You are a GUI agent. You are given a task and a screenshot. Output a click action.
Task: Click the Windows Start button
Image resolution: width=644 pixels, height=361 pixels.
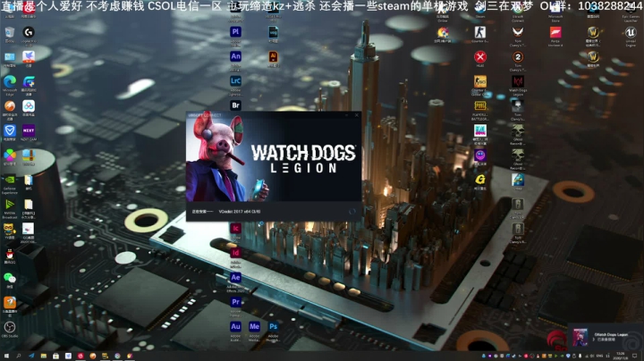tap(6, 356)
